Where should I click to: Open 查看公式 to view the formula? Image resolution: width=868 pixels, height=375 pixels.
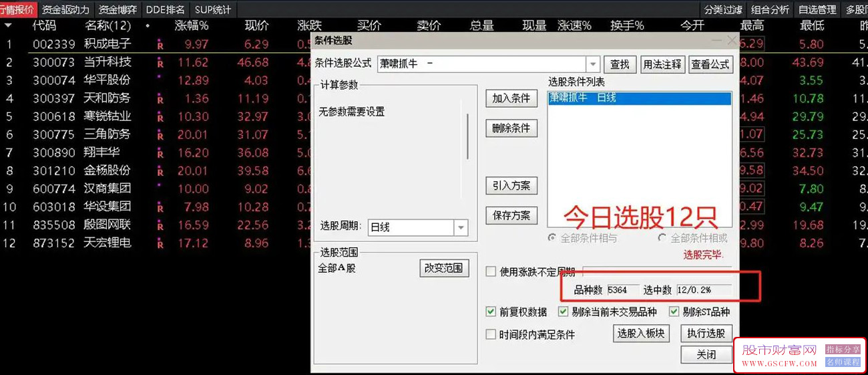point(711,64)
